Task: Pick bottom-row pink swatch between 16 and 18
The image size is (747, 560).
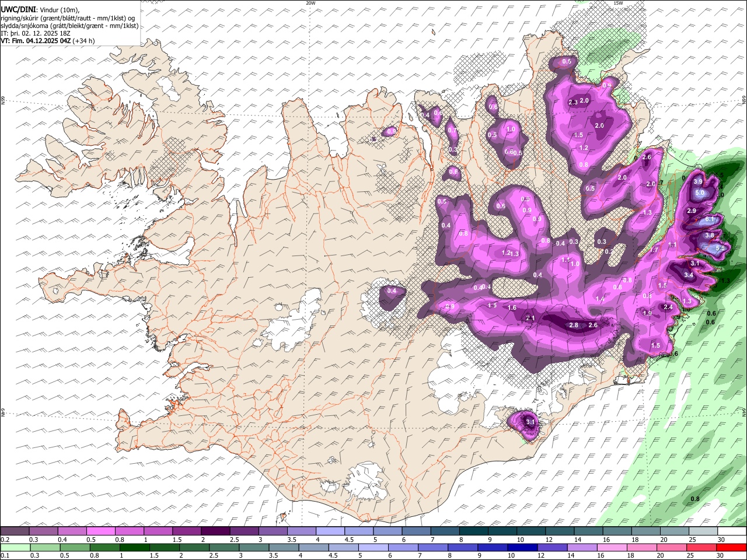Action: pos(613,547)
